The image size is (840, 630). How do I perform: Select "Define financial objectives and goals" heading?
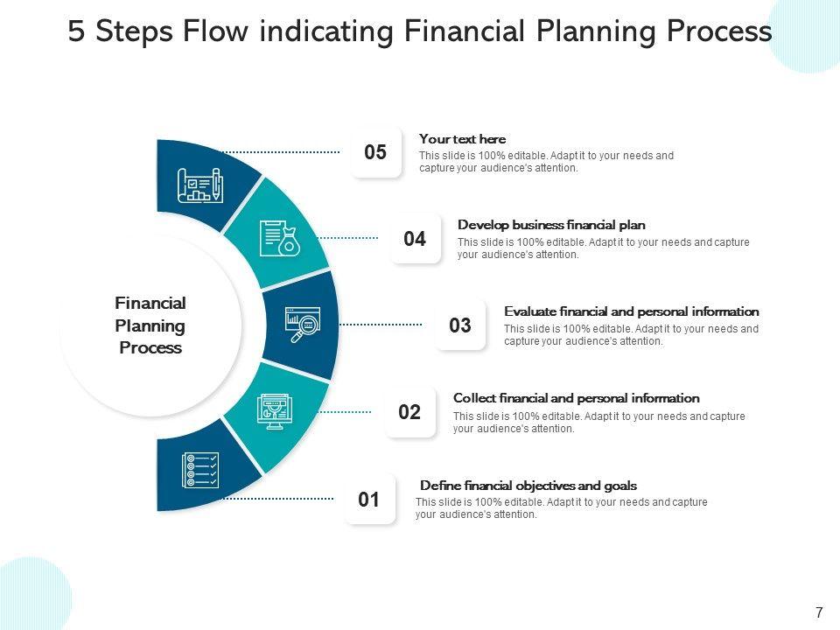(528, 486)
